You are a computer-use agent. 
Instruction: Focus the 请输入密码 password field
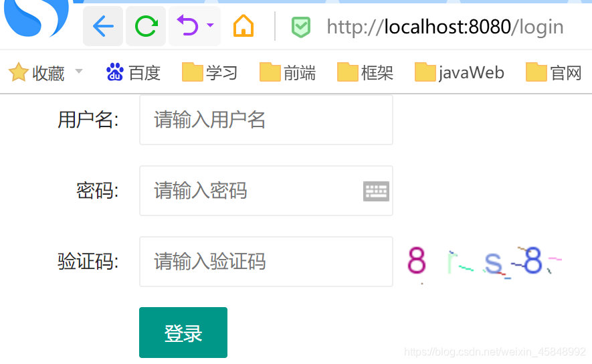coord(266,191)
